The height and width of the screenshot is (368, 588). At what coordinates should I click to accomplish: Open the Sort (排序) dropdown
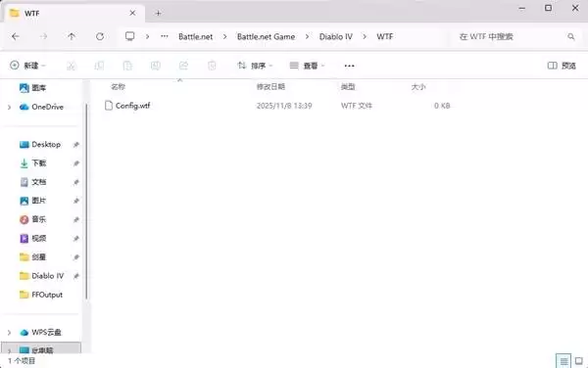click(255, 66)
